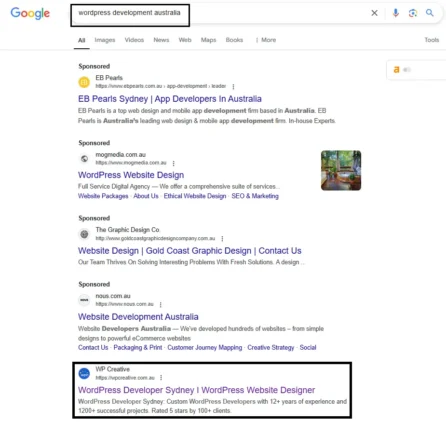The height and width of the screenshot is (422, 446).
Task: Open WordPress Developer Sydney result link
Action: (196, 390)
